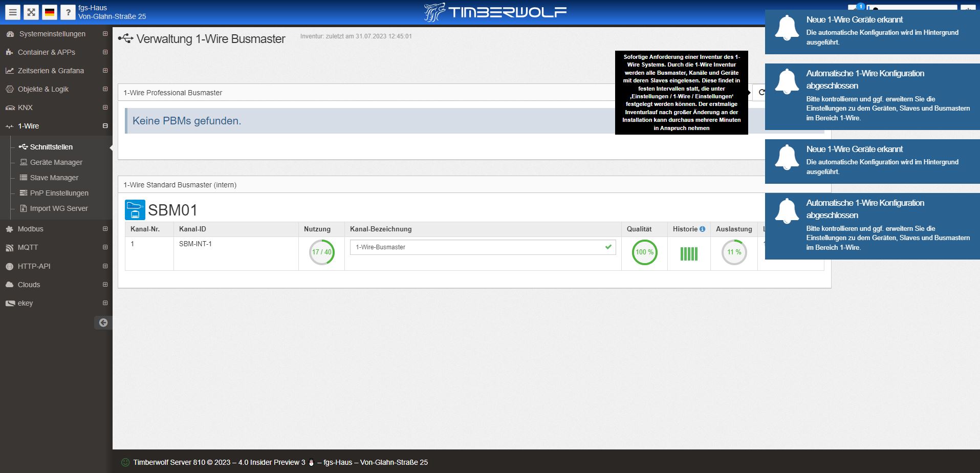This screenshot has width=980, height=473.
Task: Click the Container & APPs puzzle icon
Action: [9, 52]
